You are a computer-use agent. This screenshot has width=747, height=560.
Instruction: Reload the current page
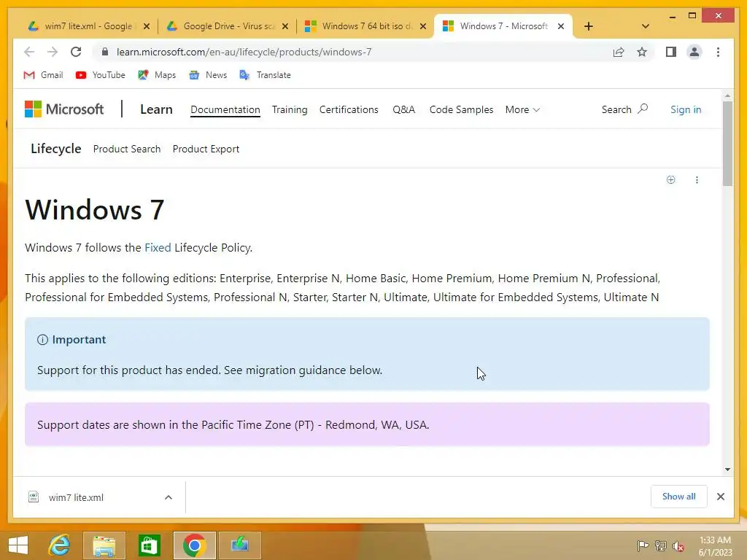76,52
